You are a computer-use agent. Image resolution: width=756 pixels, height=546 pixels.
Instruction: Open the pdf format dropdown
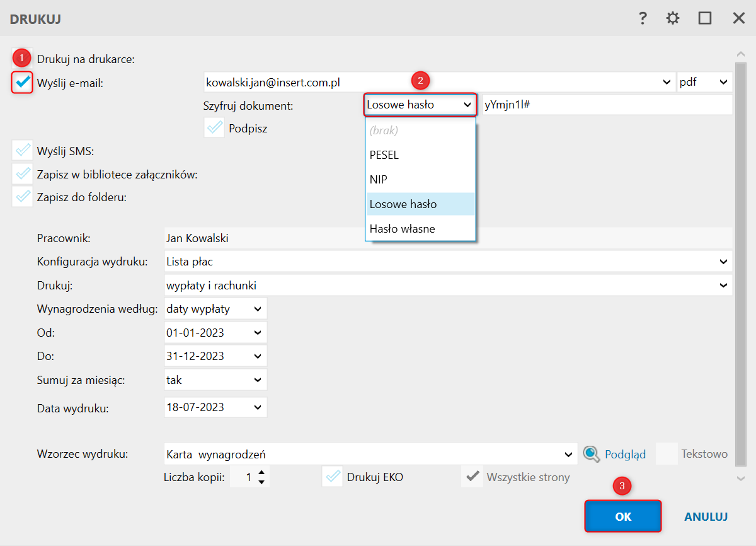(x=723, y=82)
